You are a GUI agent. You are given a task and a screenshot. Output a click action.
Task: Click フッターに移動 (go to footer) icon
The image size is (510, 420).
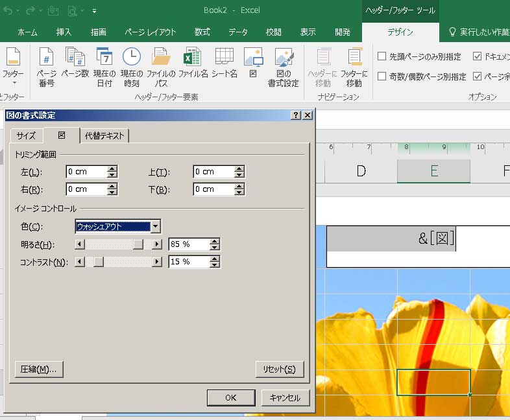pos(354,67)
